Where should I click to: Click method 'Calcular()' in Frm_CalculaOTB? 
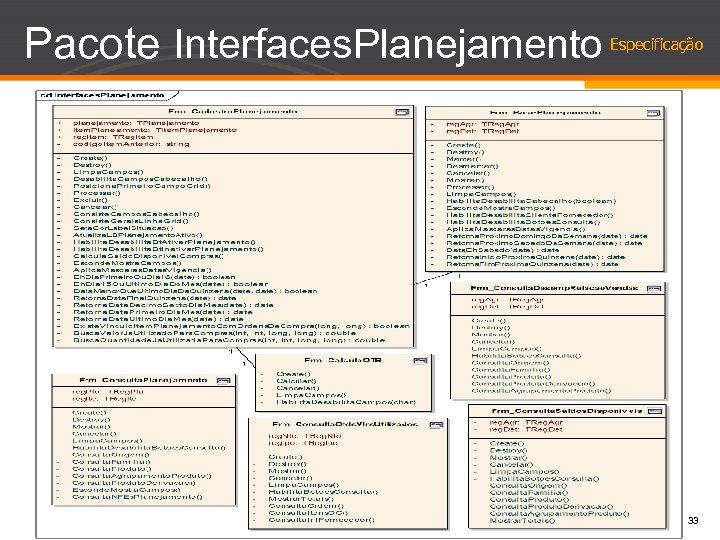[296, 381]
